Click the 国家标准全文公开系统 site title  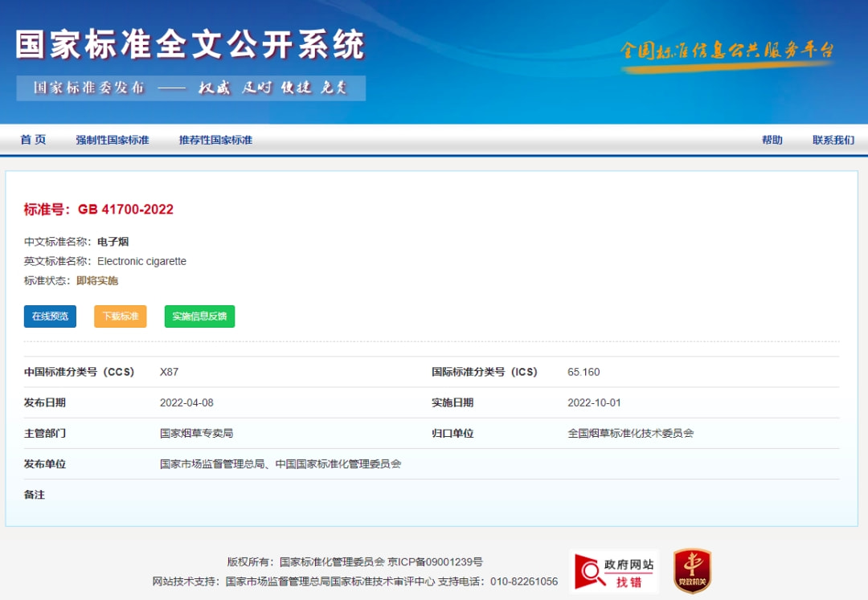[190, 45]
